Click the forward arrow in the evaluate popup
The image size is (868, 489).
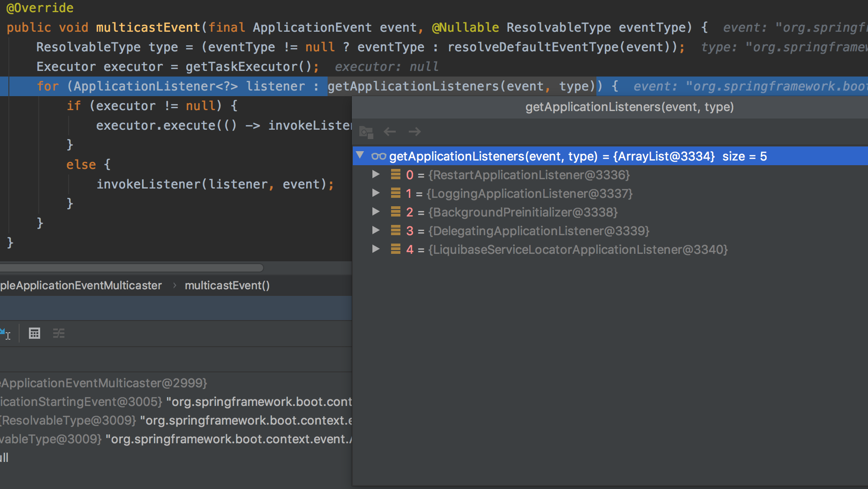(414, 132)
